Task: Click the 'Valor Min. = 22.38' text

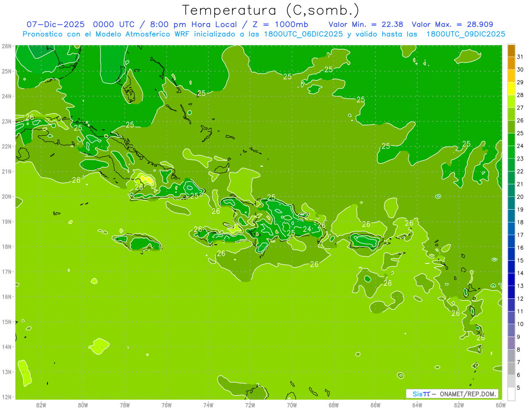Action: click(366, 24)
